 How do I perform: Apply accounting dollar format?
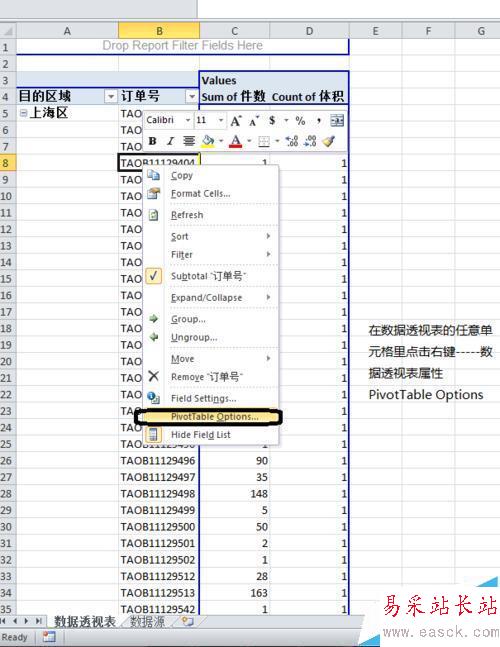[272, 120]
